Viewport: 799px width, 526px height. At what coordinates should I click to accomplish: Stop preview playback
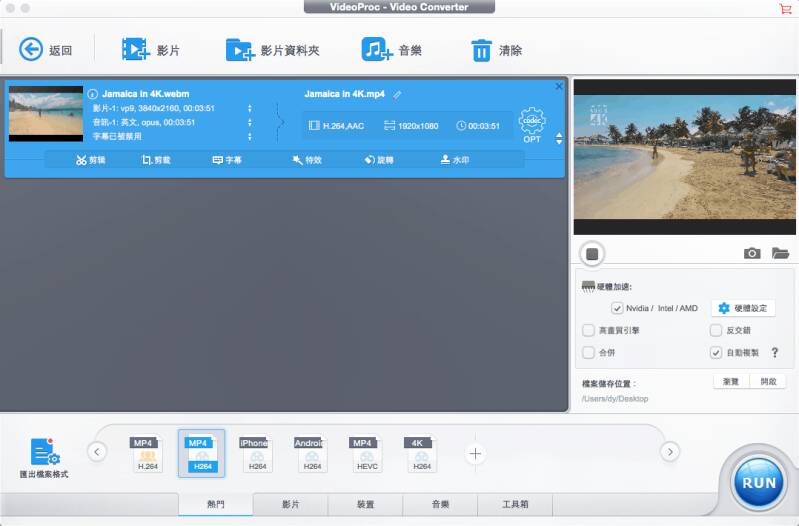pyautogui.click(x=592, y=254)
